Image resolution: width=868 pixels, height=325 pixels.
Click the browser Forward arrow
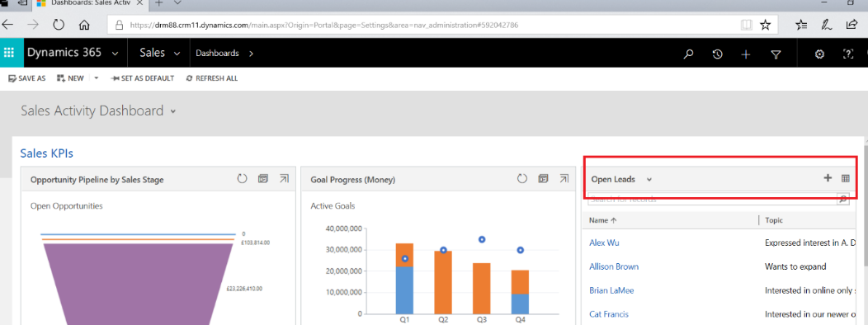click(33, 25)
